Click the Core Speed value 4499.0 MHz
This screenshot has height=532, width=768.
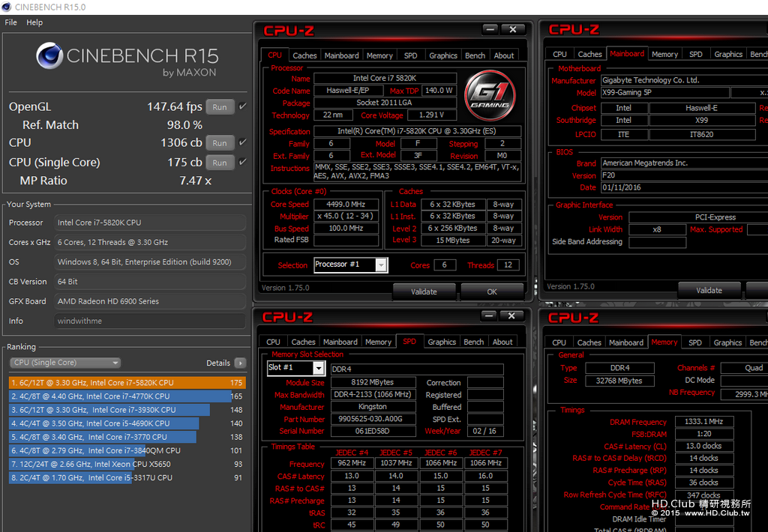click(x=346, y=204)
